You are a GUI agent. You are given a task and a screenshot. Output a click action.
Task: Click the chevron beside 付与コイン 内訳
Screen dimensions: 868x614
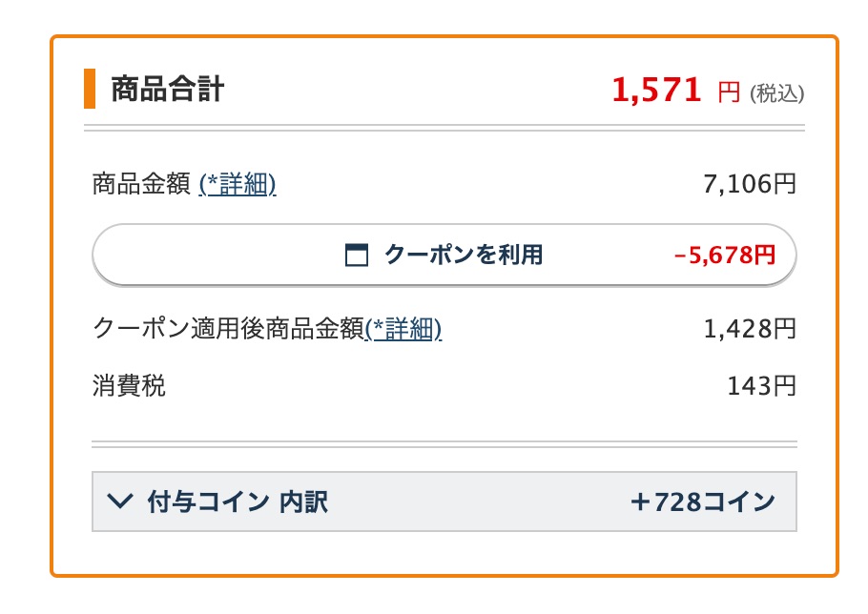tap(119, 501)
